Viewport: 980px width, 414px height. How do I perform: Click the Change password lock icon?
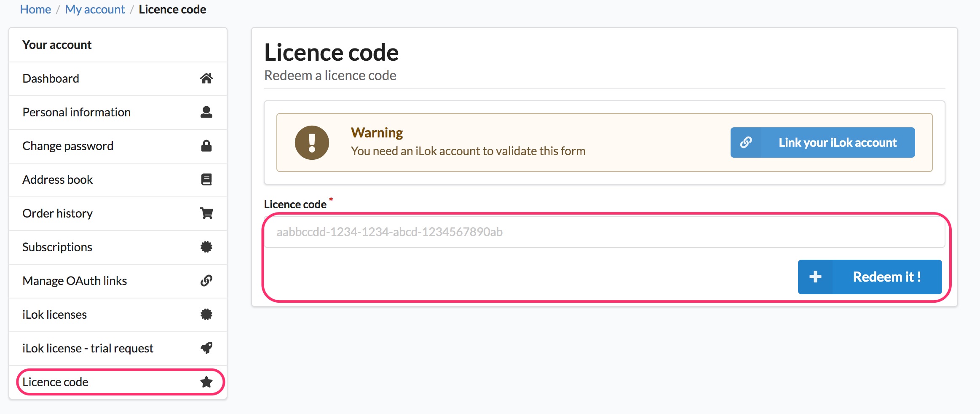click(206, 146)
